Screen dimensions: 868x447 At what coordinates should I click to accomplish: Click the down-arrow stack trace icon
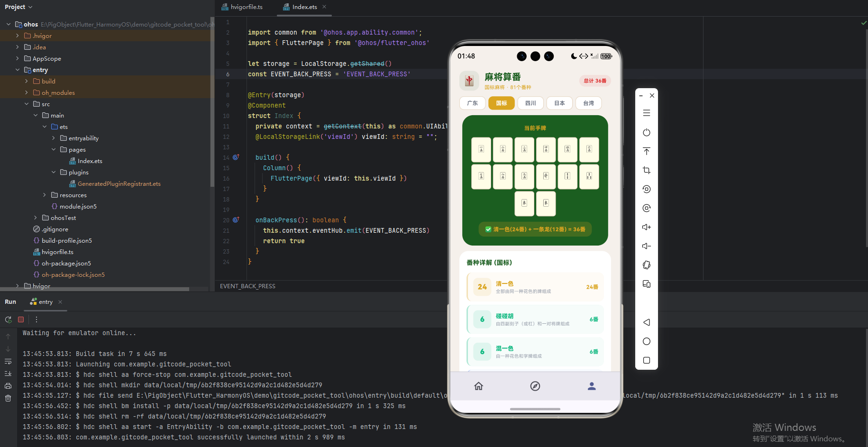coord(8,349)
